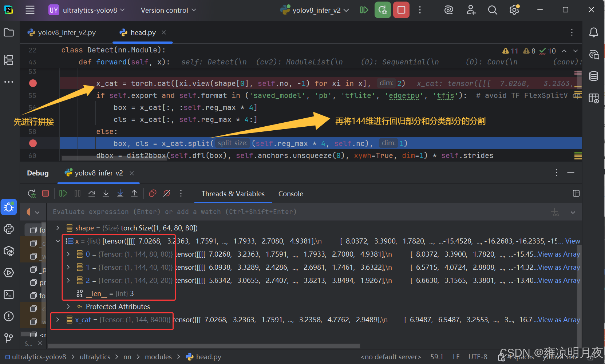This screenshot has width=605, height=364.
Task: Stop the debug session in debug toolbar
Action: (x=46, y=193)
